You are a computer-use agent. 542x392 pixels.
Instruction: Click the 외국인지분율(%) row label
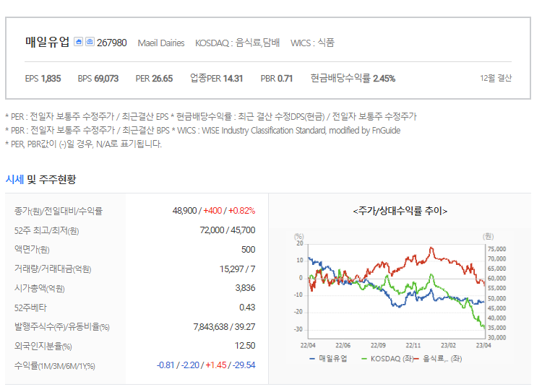coord(43,346)
